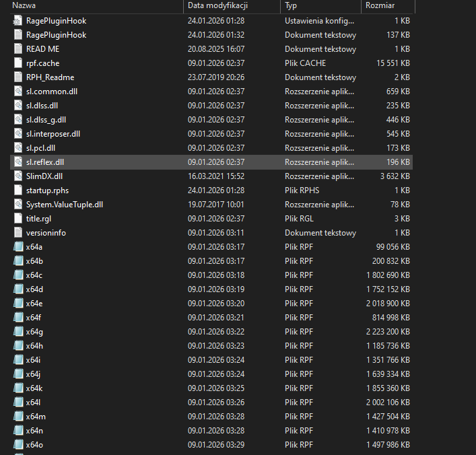The image size is (476, 455).
Task: Select the startup.rphs file icon
Action: [x=18, y=190]
